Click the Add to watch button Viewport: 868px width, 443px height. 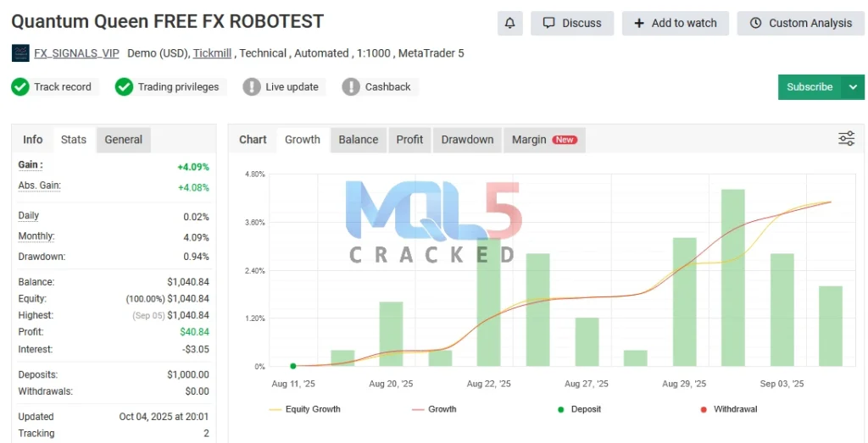pos(676,23)
